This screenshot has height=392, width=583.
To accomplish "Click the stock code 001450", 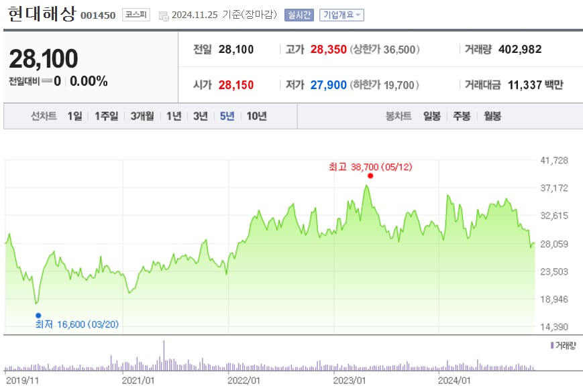I will pos(98,15).
